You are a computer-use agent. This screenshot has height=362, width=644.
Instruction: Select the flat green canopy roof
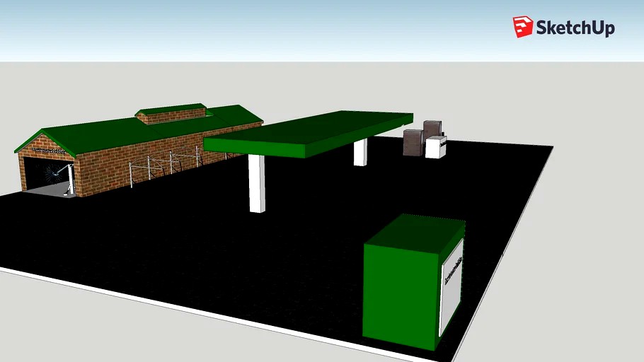point(308,133)
